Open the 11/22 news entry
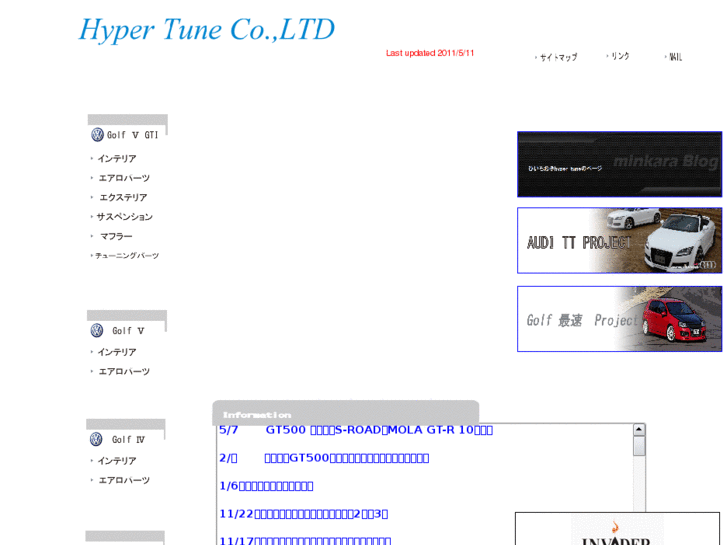Viewport: 727px width, 545px height. (x=304, y=514)
